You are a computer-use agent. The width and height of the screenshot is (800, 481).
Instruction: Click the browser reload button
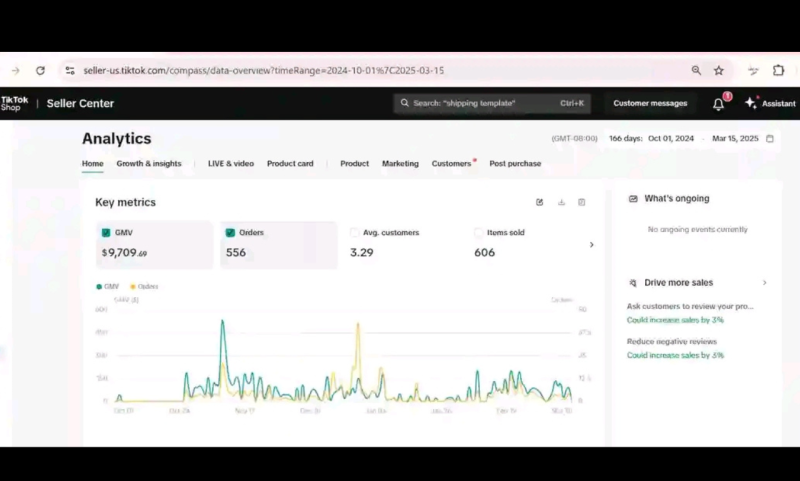[x=41, y=71]
